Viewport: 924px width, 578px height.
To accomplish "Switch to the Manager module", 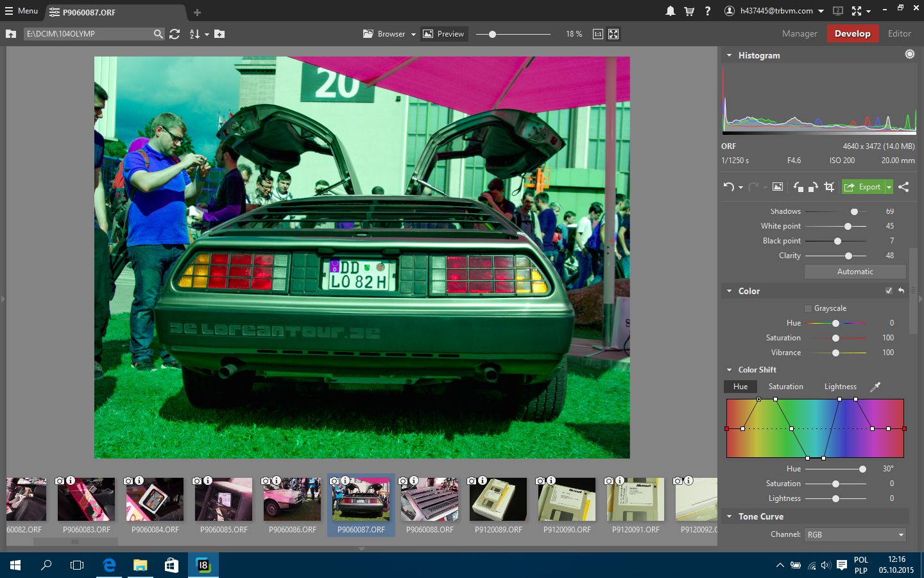I will [800, 33].
